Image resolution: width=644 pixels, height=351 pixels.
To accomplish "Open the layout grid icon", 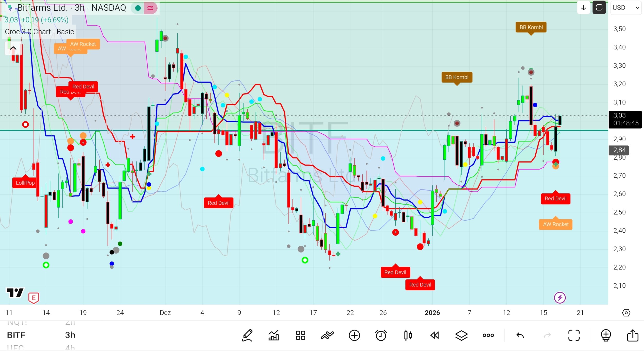I will [300, 335].
